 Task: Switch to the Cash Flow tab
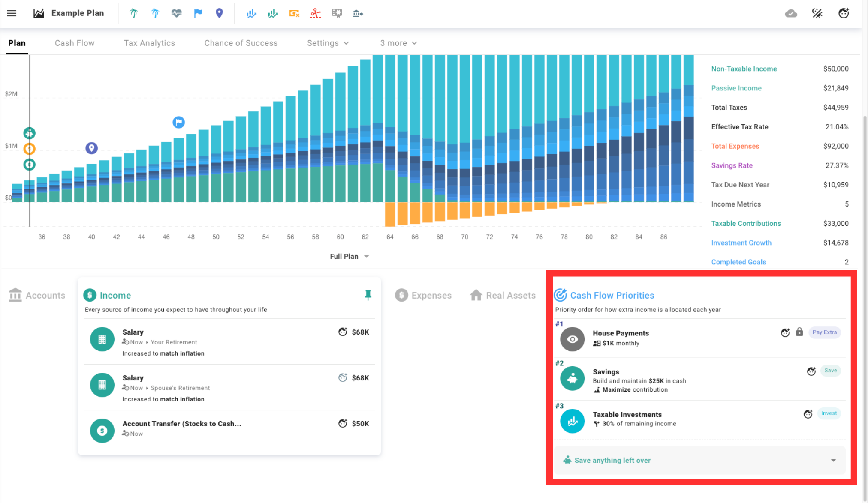pos(74,43)
